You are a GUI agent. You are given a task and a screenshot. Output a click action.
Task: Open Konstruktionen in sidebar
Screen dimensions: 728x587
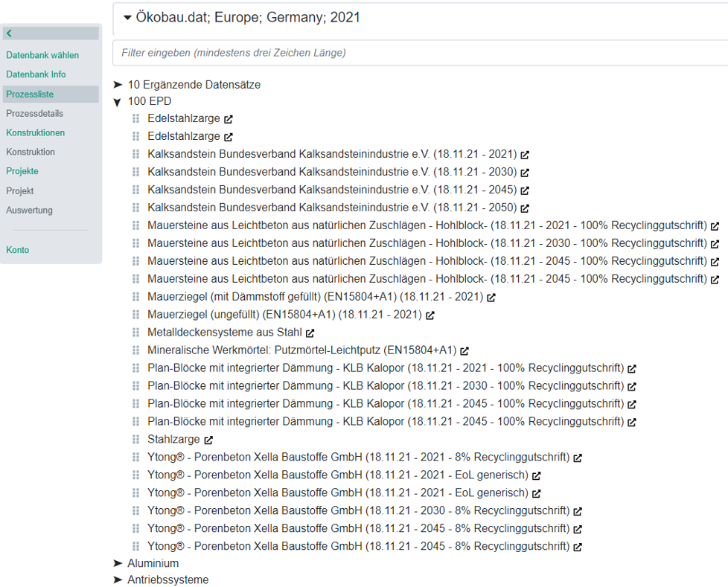coord(35,132)
